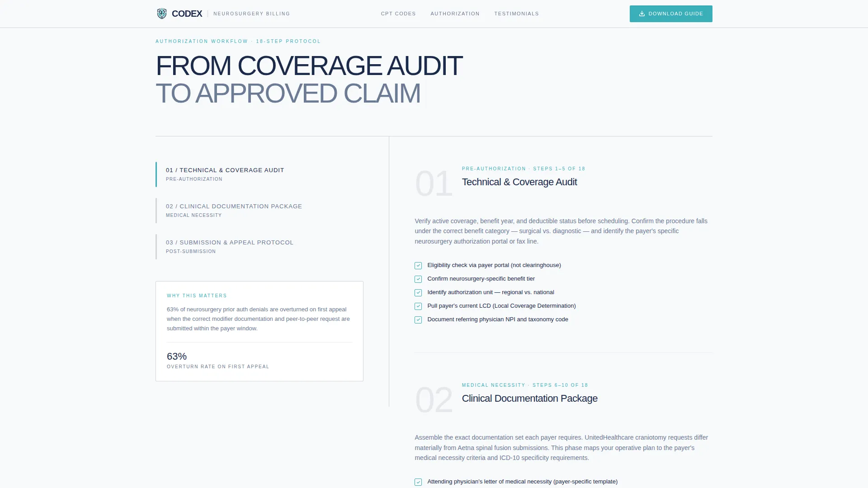Toggle checkbox for Document referring physician NPI

[418, 320]
